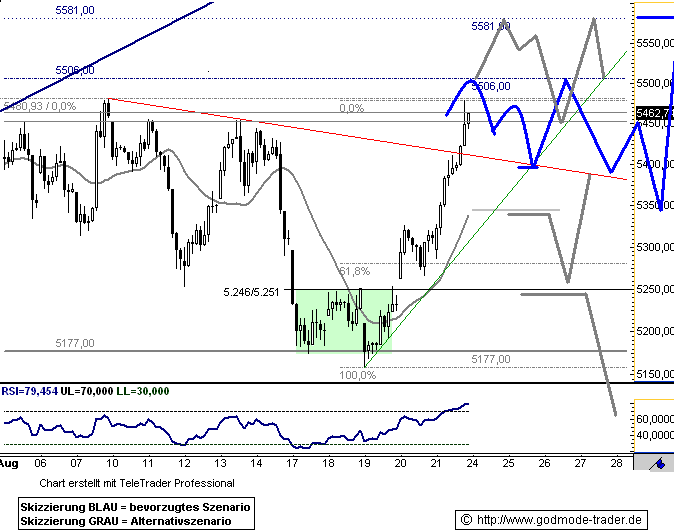This screenshot has width=674, height=532.
Task: Click the RSI=79,454 indicator value
Action: coord(32,391)
